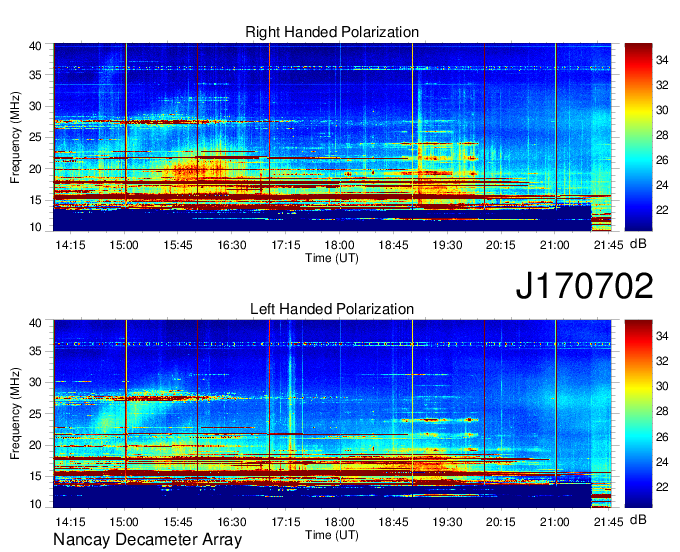Viewport: 680px width, 552px height.
Task: Click the 21:45 tick of the Left Handed plot
Action: tap(608, 522)
